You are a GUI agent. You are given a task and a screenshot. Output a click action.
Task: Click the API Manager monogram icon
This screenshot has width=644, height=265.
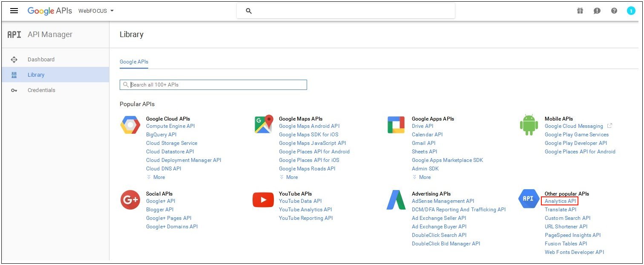[14, 35]
